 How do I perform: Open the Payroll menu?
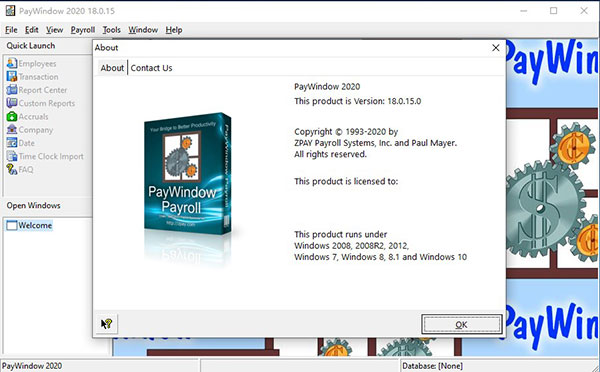(83, 30)
